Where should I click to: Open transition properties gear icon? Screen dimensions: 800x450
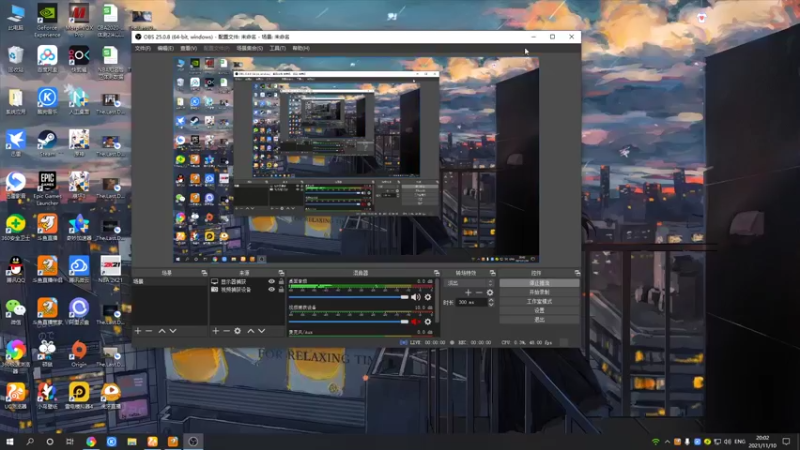click(490, 293)
